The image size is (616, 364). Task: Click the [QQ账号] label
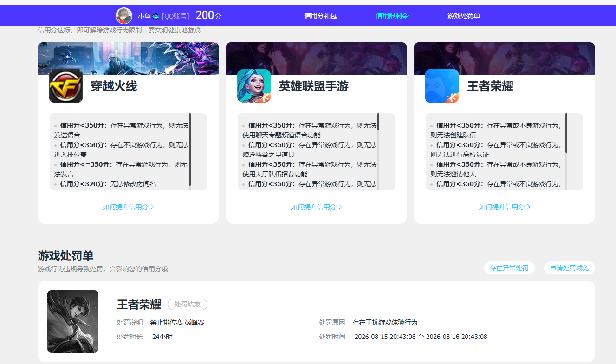tap(175, 16)
